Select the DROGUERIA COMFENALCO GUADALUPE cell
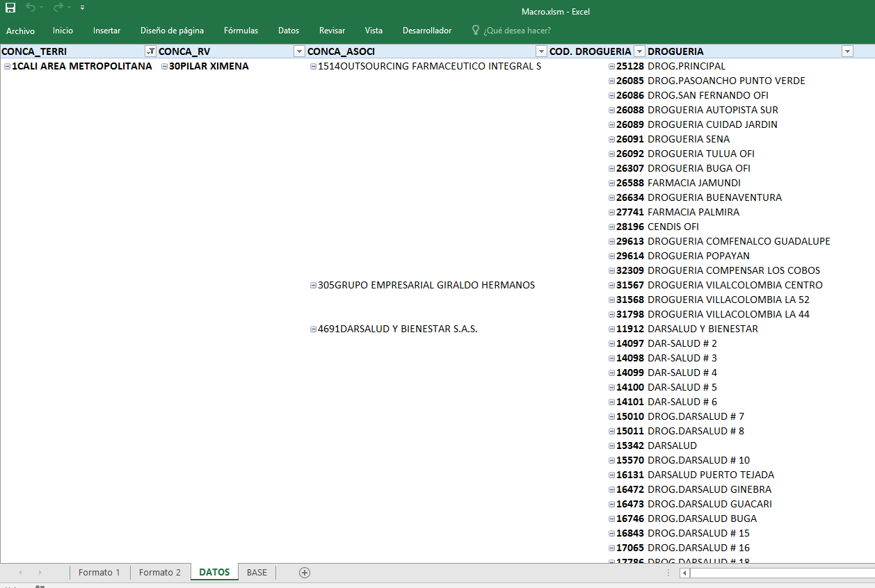Screen dimensions: 875x588 [x=739, y=242]
